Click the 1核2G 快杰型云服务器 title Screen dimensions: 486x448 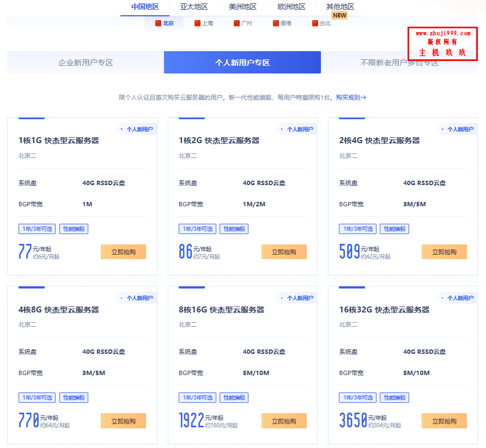pos(219,140)
